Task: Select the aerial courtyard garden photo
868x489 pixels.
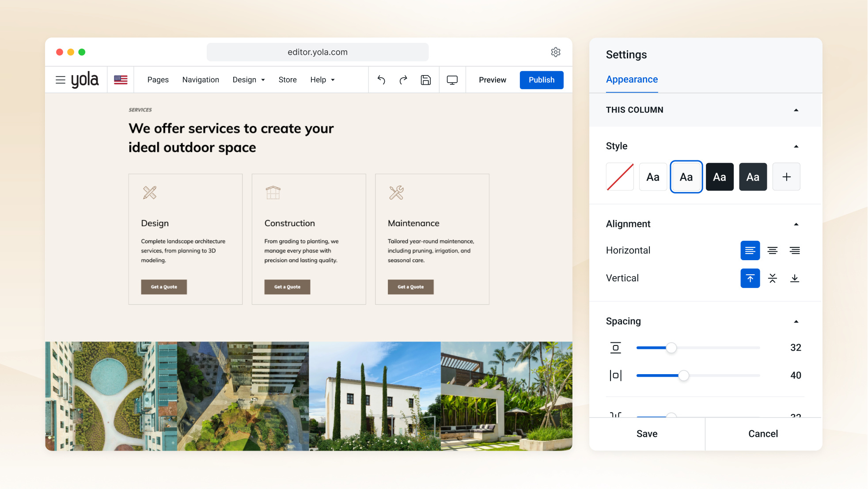Action: coord(243,396)
